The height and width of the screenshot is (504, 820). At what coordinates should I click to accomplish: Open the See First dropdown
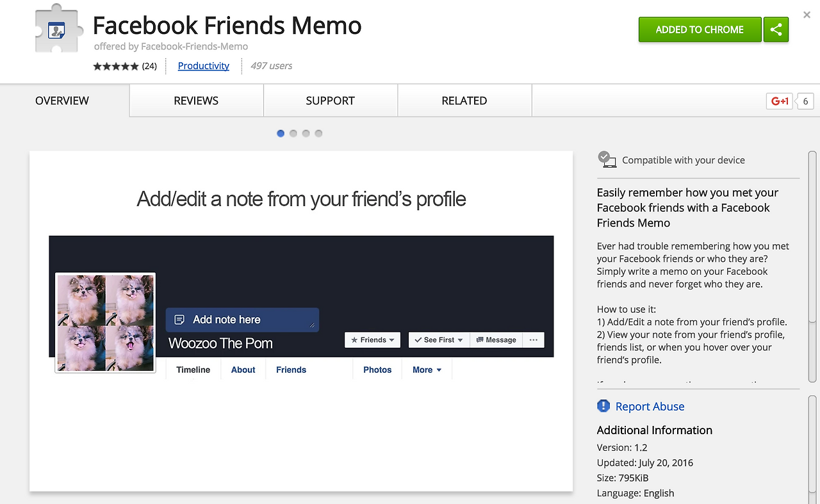point(439,340)
